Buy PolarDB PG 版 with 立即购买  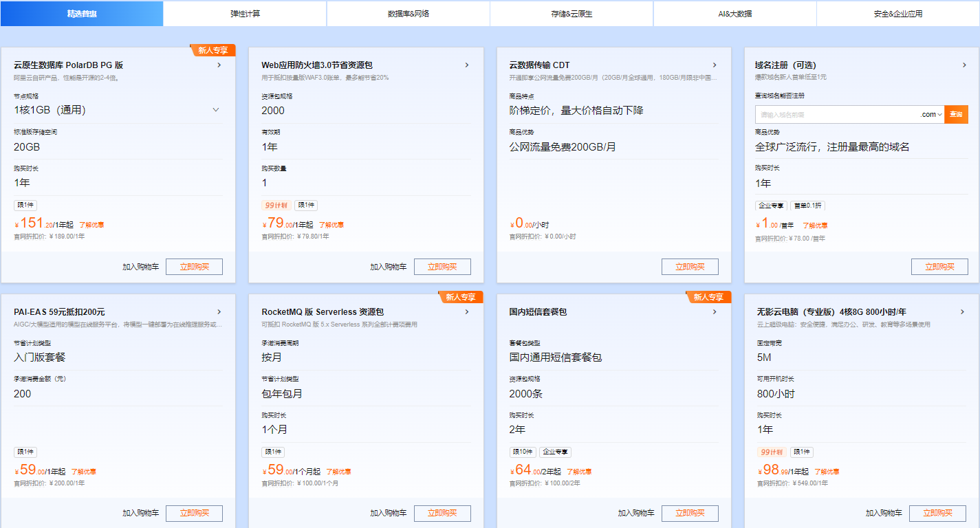click(x=194, y=267)
